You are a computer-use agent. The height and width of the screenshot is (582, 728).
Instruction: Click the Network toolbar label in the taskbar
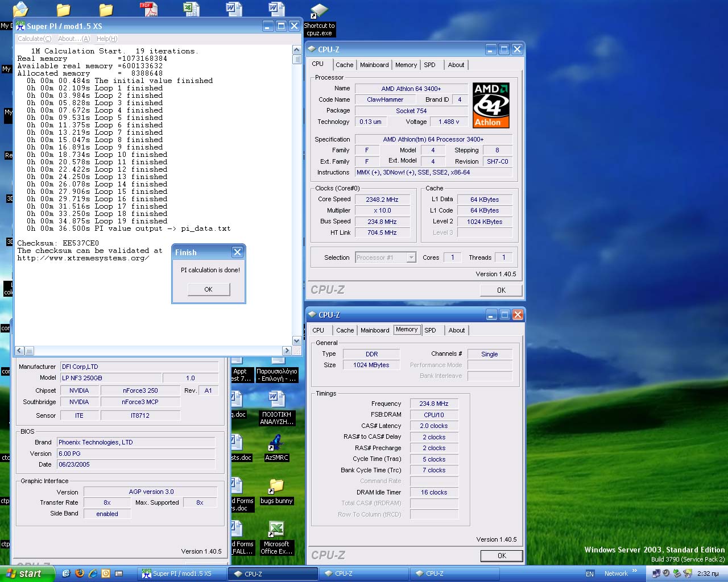coord(616,574)
